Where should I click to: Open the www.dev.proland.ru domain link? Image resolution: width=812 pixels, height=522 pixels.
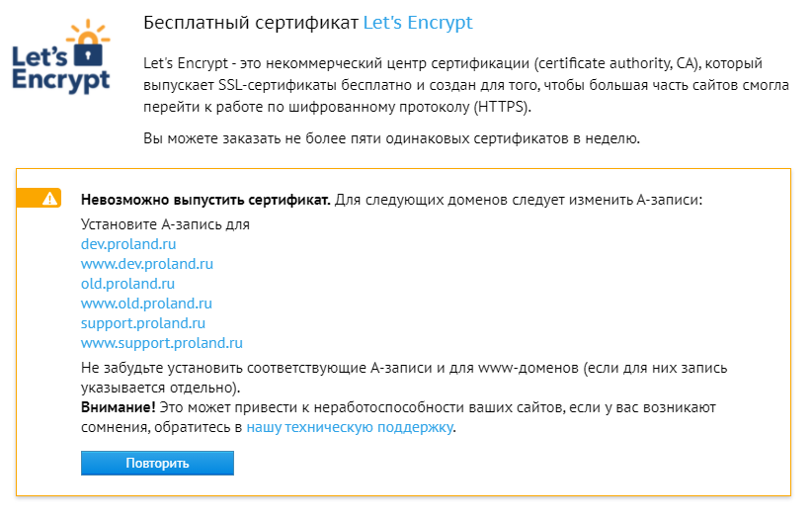pyautogui.click(x=147, y=264)
